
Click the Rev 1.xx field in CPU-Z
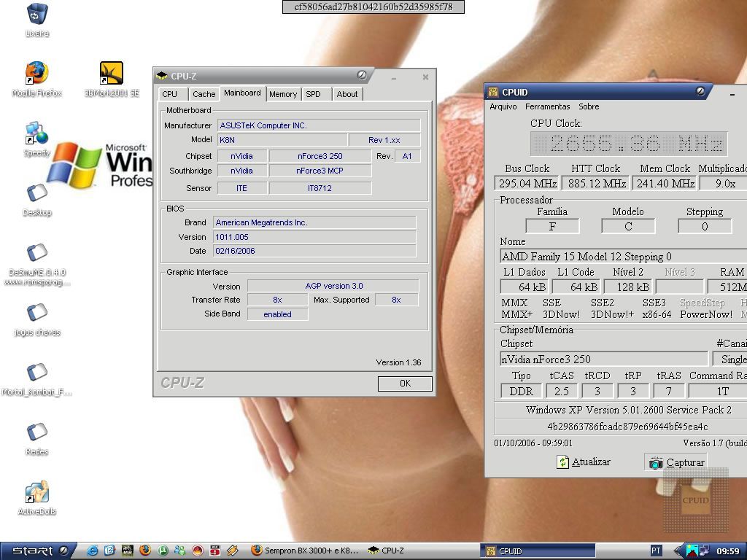(384, 140)
